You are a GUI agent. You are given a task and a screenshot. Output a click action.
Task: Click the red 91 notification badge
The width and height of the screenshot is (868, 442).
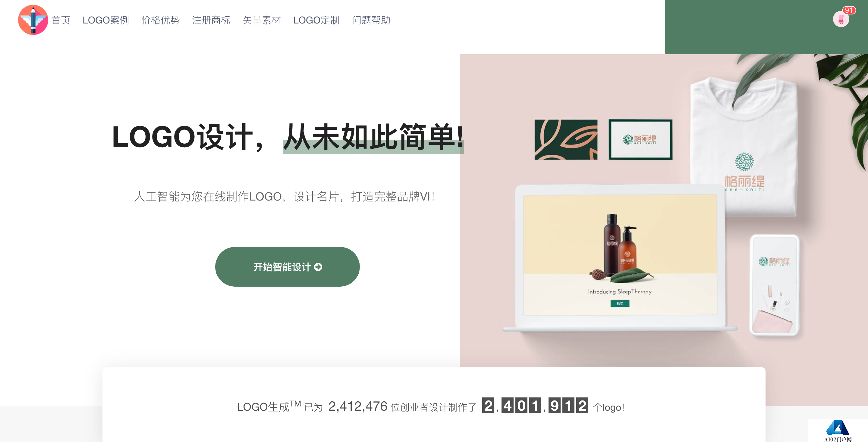[x=848, y=10]
